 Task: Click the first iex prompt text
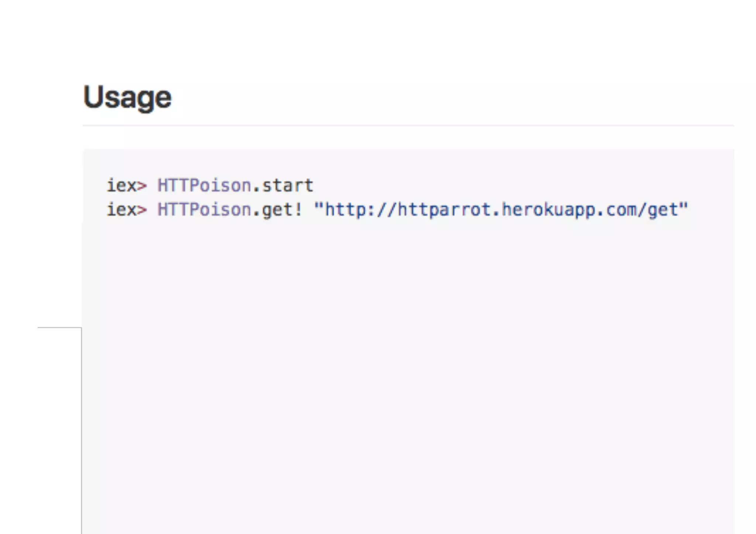pos(122,185)
